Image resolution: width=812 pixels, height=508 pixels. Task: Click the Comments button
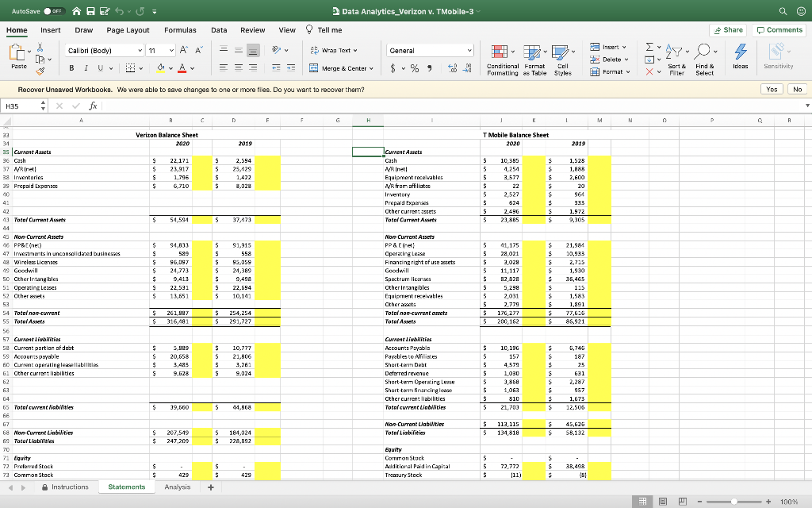pos(779,30)
